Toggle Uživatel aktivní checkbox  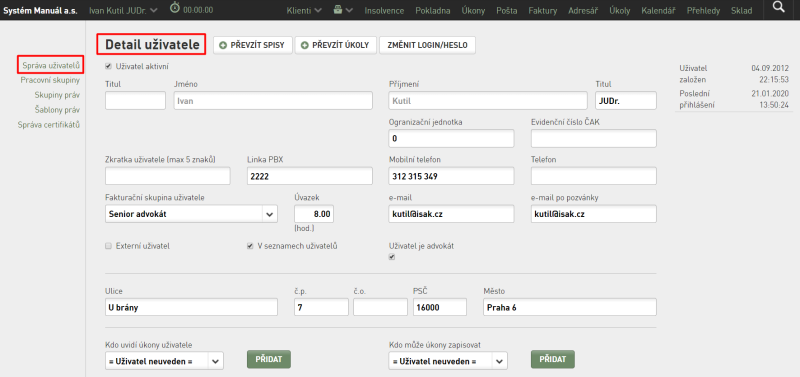(x=108, y=66)
